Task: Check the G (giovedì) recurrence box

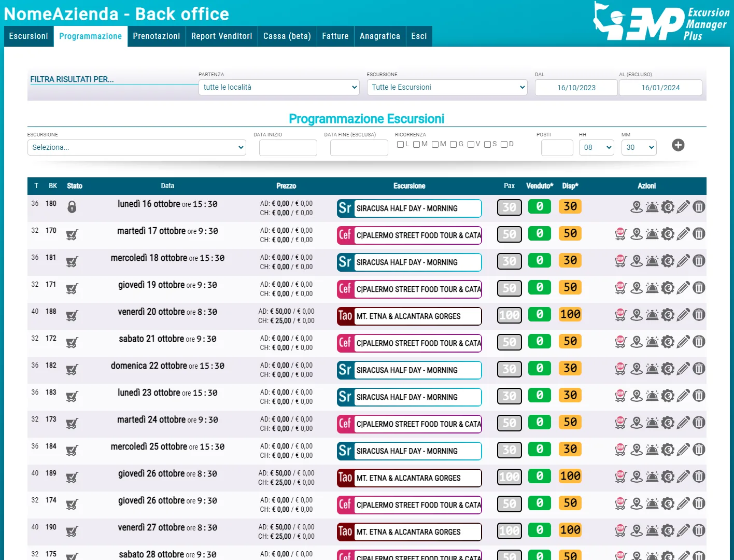Action: point(453,144)
